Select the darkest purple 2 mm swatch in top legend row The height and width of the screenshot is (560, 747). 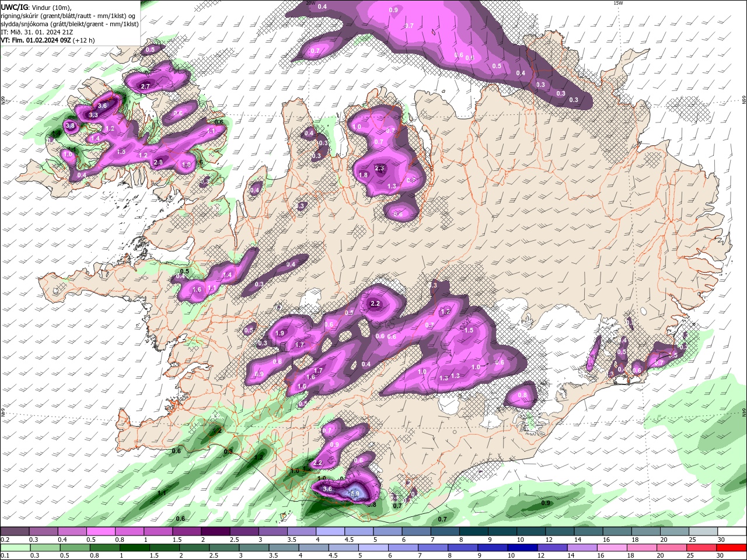[x=214, y=531]
